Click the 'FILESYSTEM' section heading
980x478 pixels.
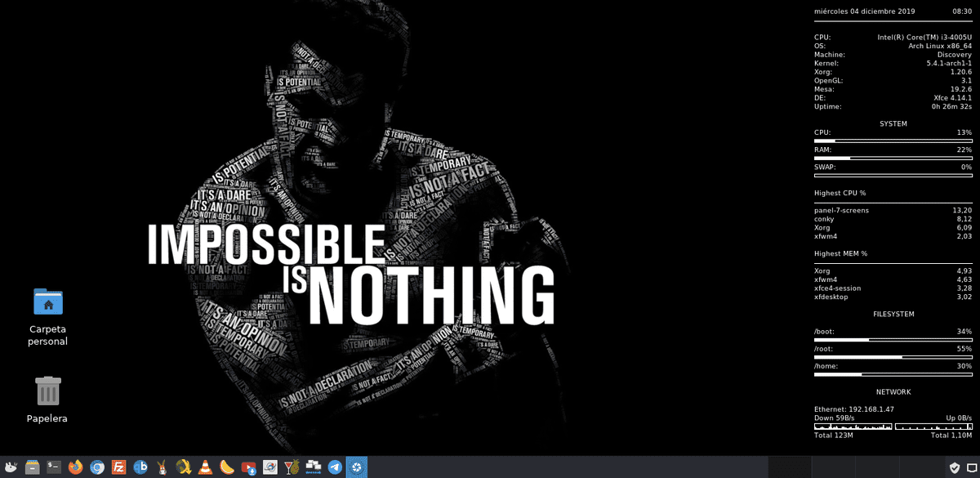pos(893,315)
